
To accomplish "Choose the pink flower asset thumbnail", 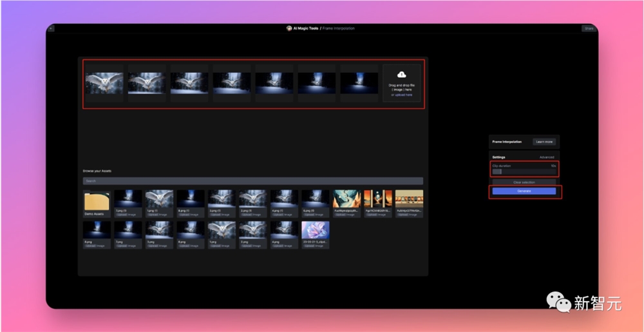I will click(316, 235).
